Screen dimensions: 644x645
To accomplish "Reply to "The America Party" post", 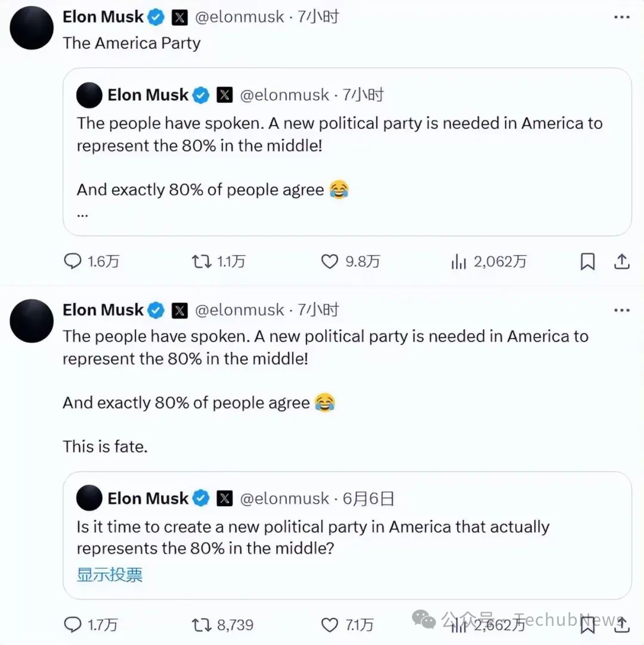I will [x=73, y=262].
